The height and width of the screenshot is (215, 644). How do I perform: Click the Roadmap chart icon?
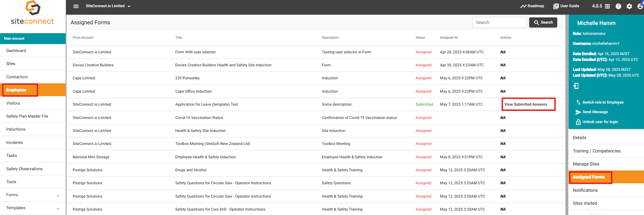click(523, 6)
